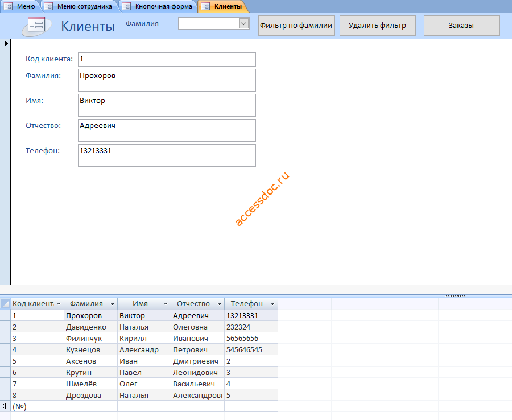Viewport: 512px width, 420px height.
Task: Select the Клиенты tab
Action: coord(222,6)
